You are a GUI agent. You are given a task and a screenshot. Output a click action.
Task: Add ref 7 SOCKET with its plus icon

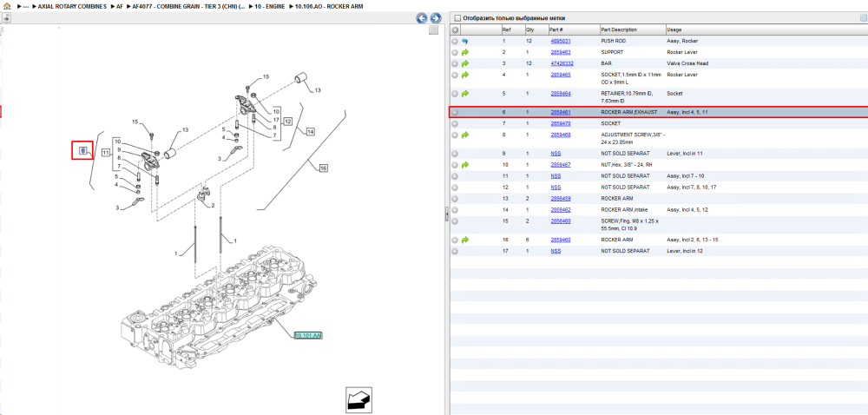(x=455, y=123)
